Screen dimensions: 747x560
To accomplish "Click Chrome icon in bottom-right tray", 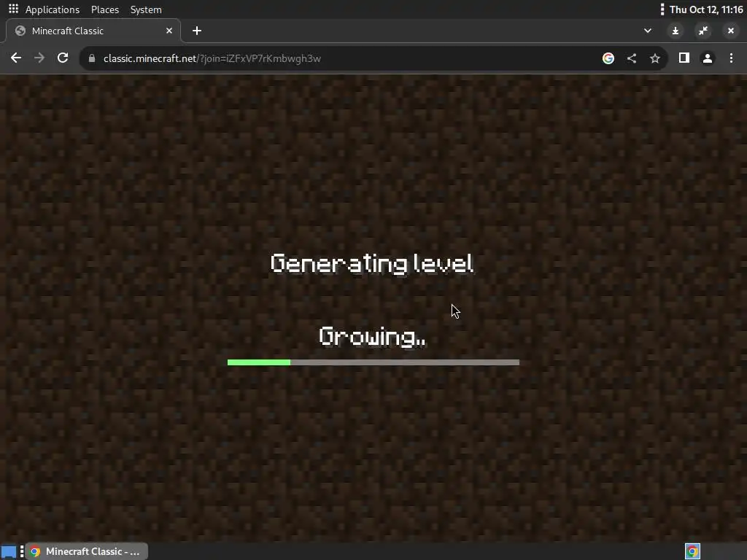I will tap(692, 551).
